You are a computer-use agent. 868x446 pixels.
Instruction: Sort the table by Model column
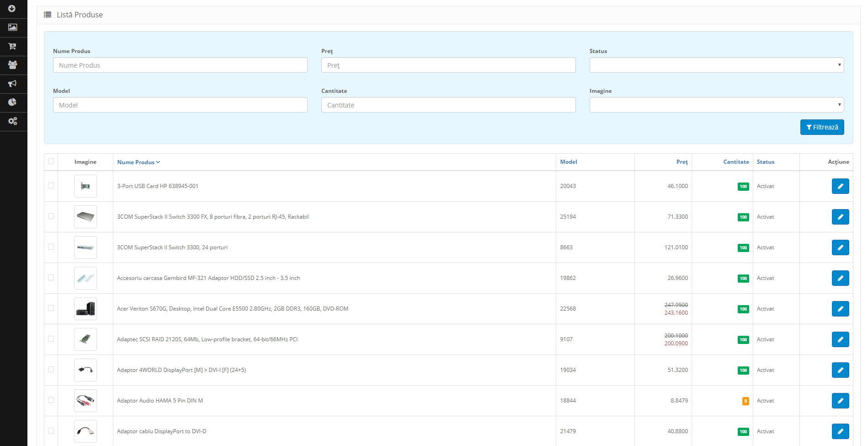point(568,162)
